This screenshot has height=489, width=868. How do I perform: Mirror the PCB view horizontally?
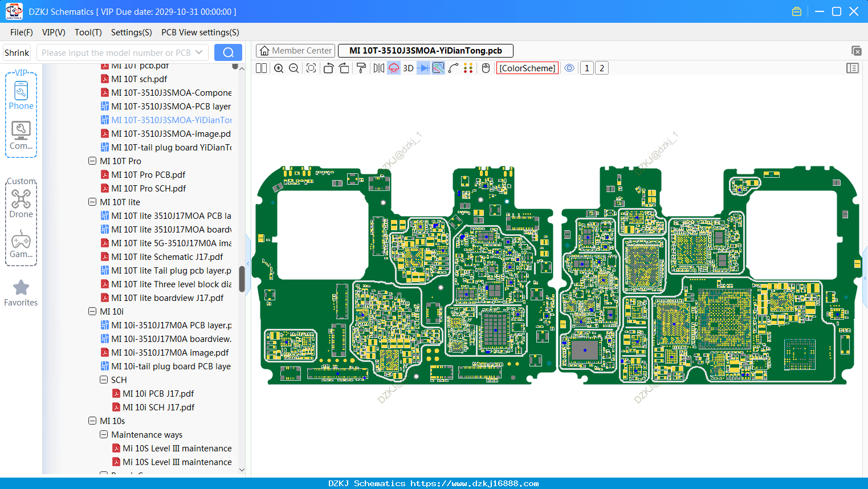(379, 68)
